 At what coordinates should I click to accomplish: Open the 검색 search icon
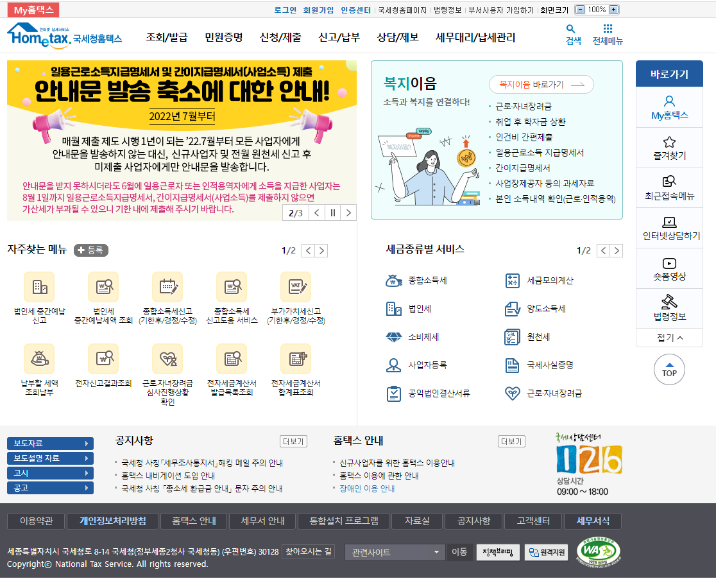[573, 35]
